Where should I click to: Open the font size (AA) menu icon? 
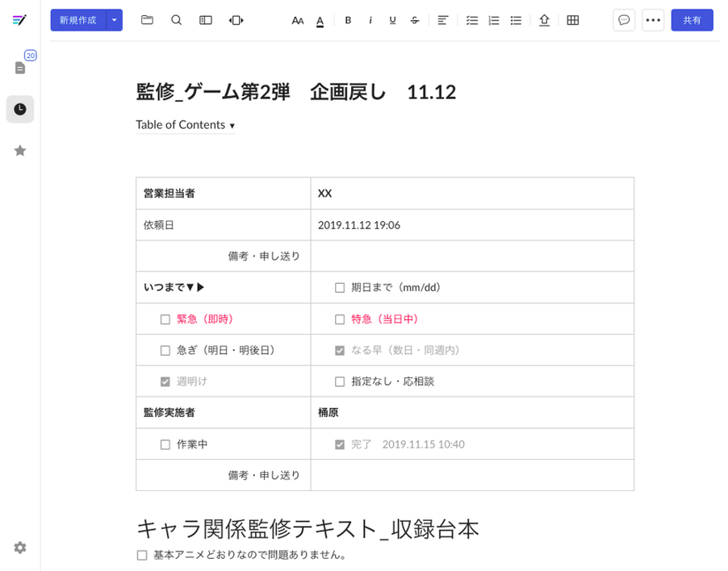pyautogui.click(x=297, y=20)
